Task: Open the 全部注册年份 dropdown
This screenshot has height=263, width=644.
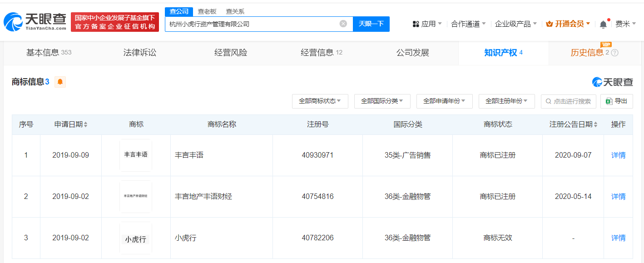Action: pyautogui.click(x=506, y=101)
